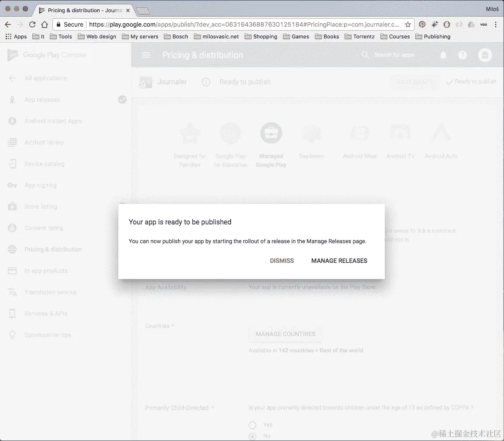The width and height of the screenshot is (504, 441).
Task: Open the milosvasic.net bookmarks folder
Action: [216, 37]
